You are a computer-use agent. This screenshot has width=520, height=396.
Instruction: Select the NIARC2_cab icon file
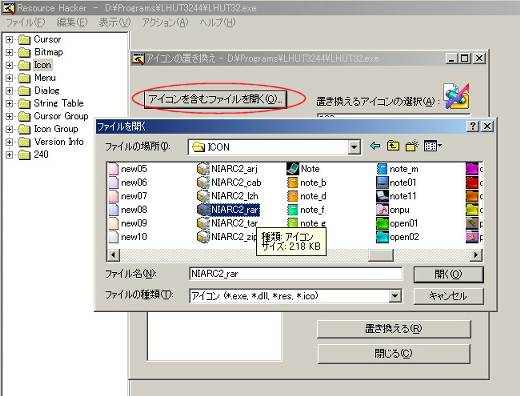coord(229,182)
